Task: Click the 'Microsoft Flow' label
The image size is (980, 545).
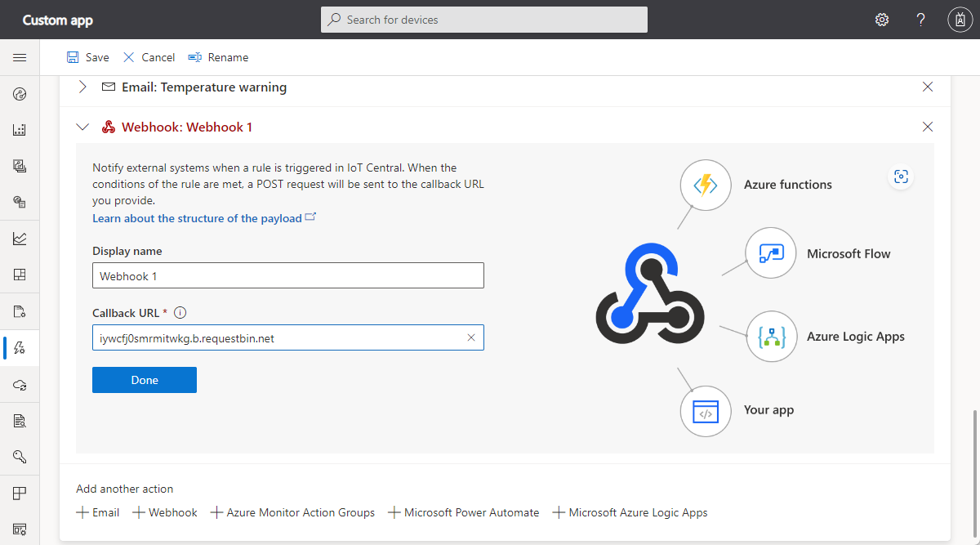Action: (849, 253)
